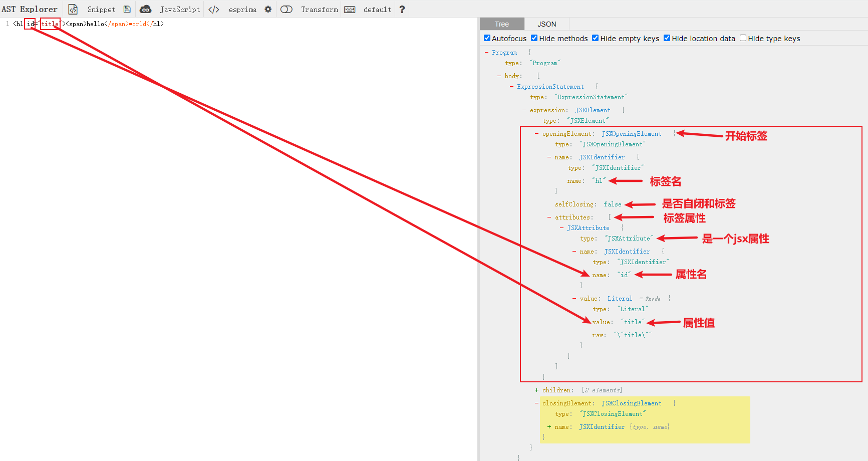The image size is (868, 461).
Task: Collapse the value Literal node
Action: [x=574, y=299]
